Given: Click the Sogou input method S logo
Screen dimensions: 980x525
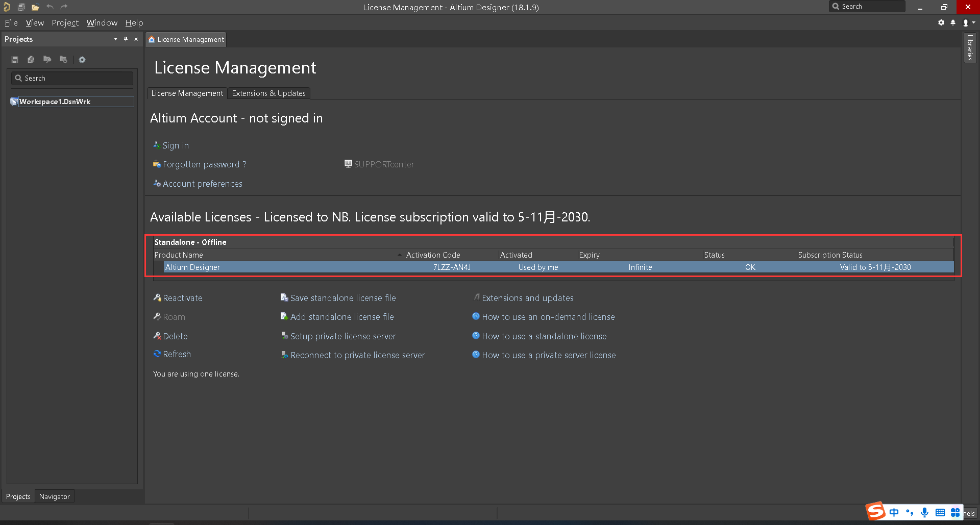Looking at the screenshot, I should point(875,511).
